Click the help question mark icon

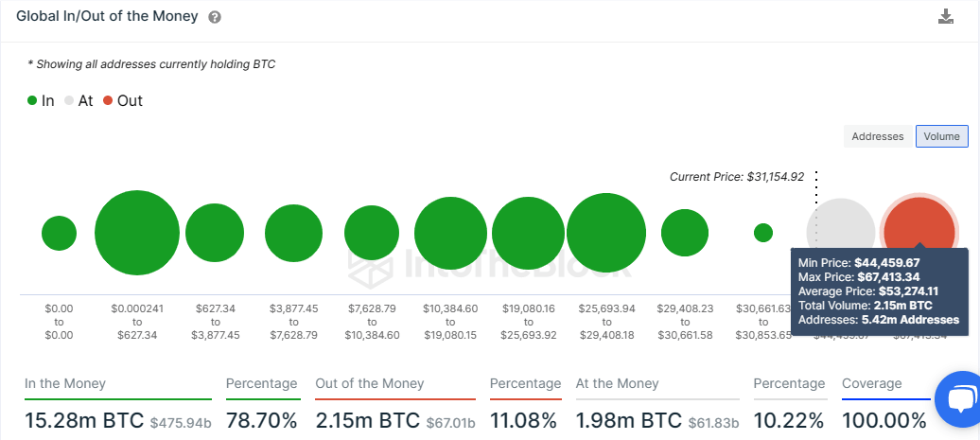click(x=215, y=17)
